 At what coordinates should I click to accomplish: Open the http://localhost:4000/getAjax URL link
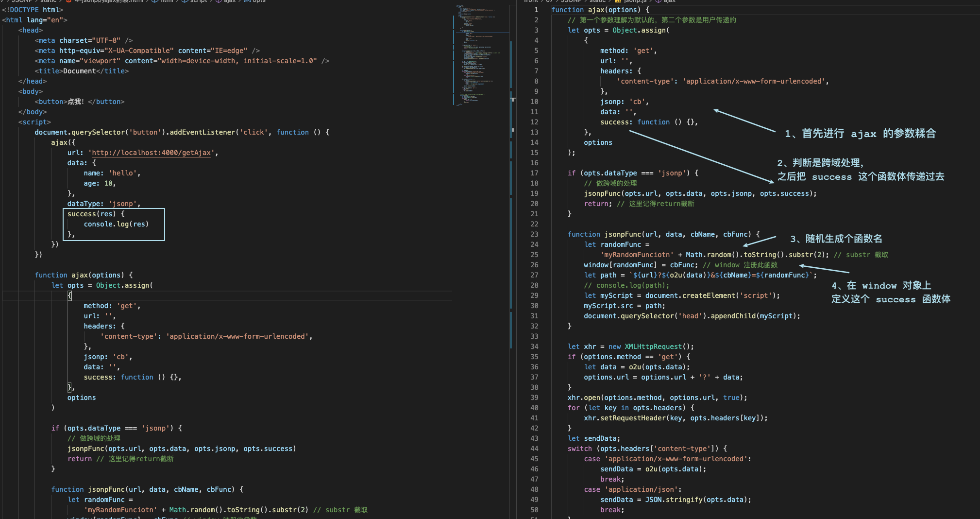point(152,153)
